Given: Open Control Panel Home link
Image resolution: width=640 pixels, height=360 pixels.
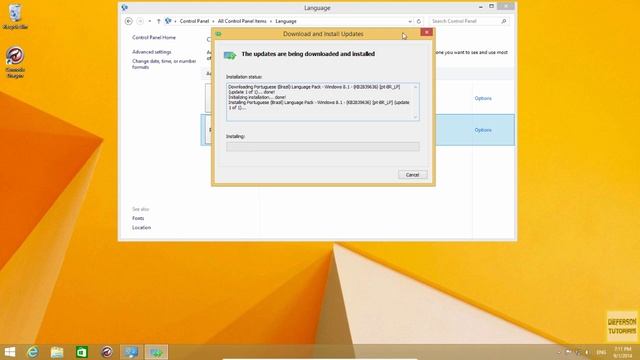Looking at the screenshot, I should coord(154,38).
